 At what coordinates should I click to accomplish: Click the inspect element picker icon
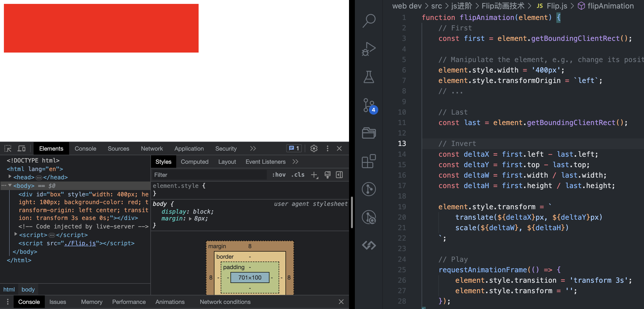pos(8,148)
